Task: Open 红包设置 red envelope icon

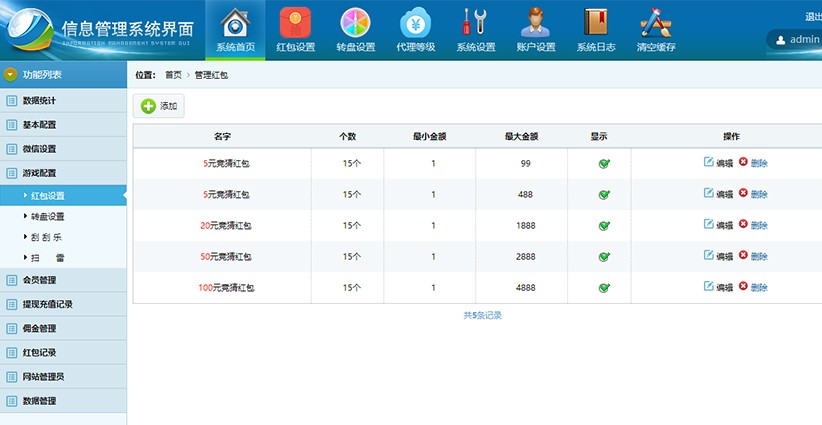Action: (x=296, y=24)
